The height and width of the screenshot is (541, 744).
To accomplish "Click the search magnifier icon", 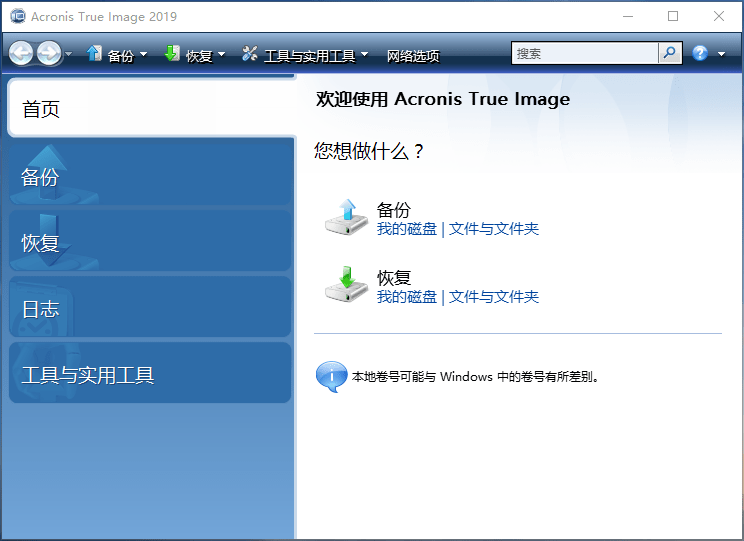I will (670, 53).
